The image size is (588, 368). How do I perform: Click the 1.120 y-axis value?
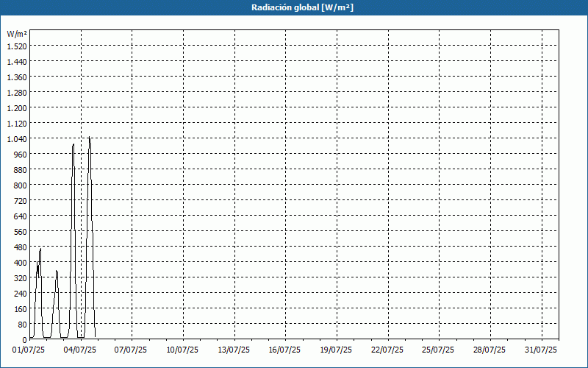coord(17,124)
